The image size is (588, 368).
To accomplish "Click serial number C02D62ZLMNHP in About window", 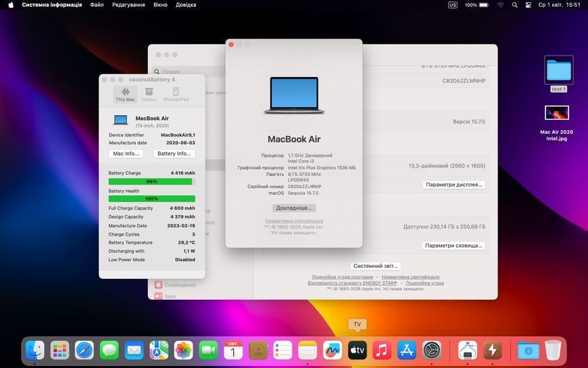I will pyautogui.click(x=305, y=186).
